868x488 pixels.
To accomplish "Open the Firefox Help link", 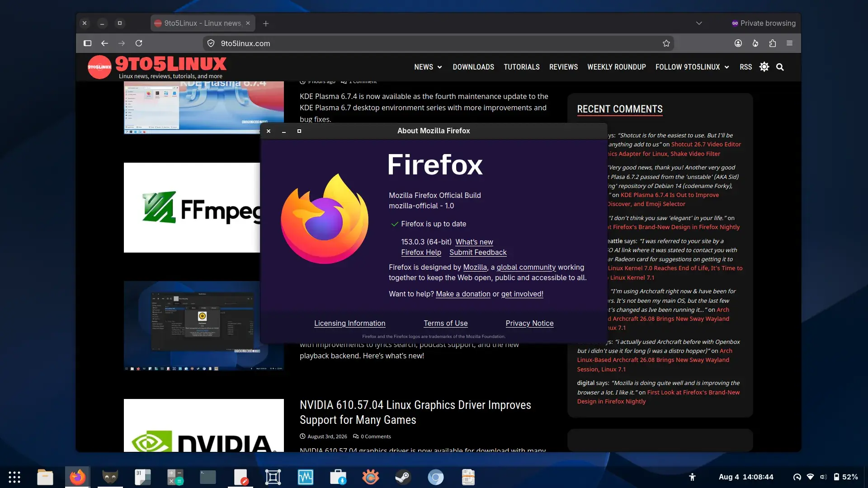I will (421, 252).
